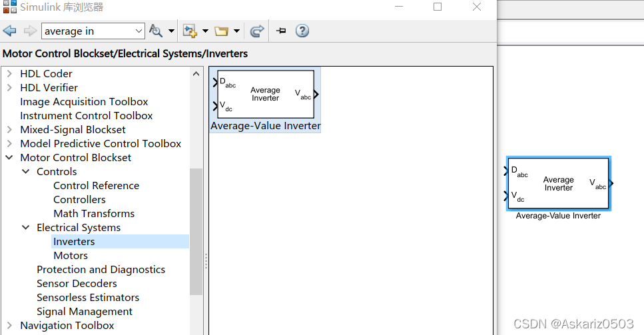The height and width of the screenshot is (335, 644).
Task: Expand the HDL Coder node
Action: click(9, 74)
